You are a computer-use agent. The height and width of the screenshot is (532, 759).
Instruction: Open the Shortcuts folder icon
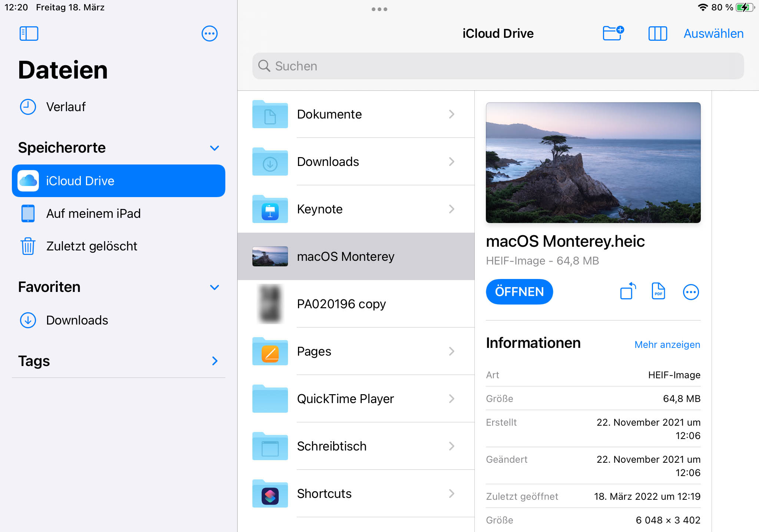tap(270, 493)
